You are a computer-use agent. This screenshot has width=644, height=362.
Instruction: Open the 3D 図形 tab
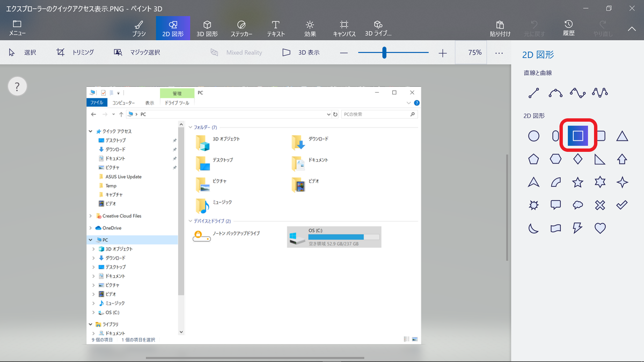(x=207, y=28)
